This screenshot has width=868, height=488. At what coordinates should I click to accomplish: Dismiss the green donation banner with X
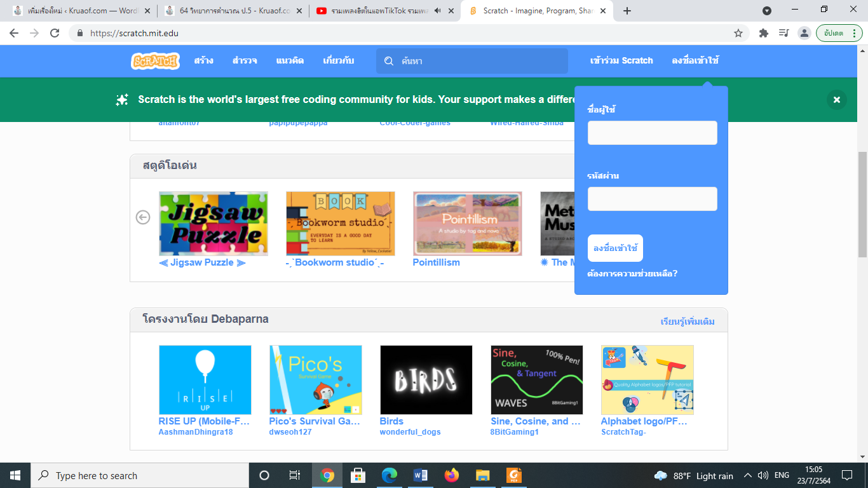click(x=836, y=100)
